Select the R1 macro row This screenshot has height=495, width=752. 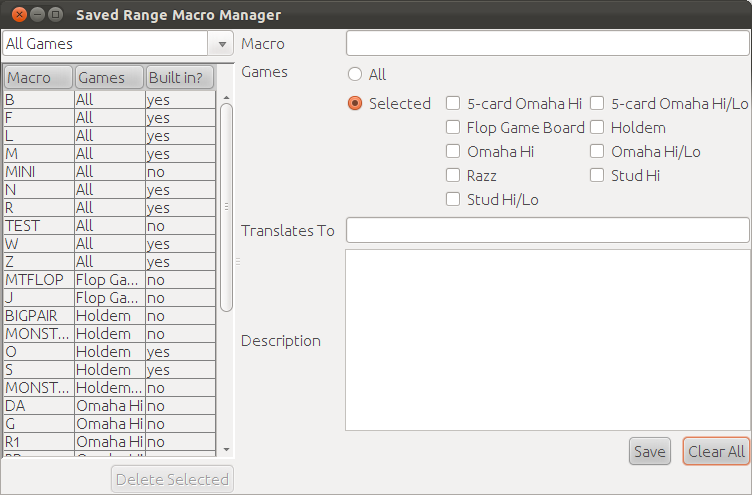tap(110, 442)
